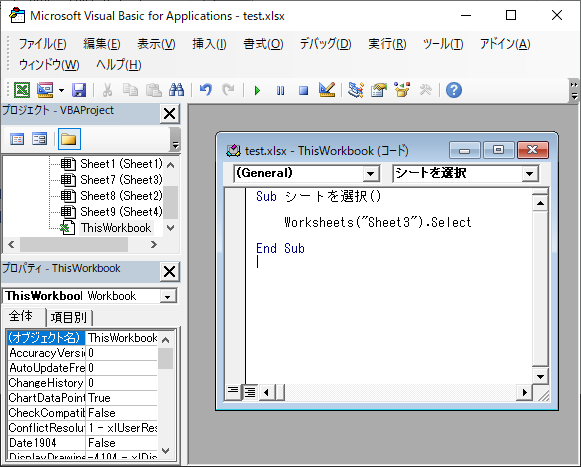The width and height of the screenshot is (581, 467).
Task: Toggle Design Mode icon
Action: tap(327, 90)
